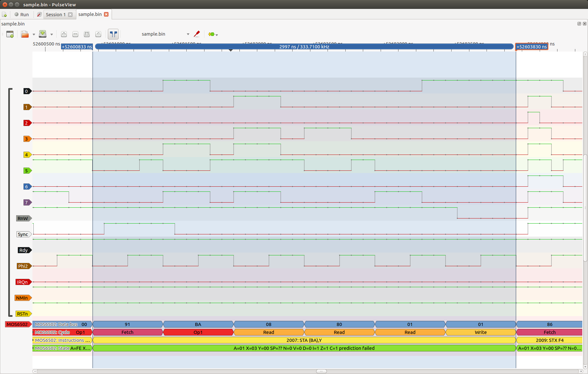Click the open file folder icon
This screenshot has height=374, width=588.
24,34
